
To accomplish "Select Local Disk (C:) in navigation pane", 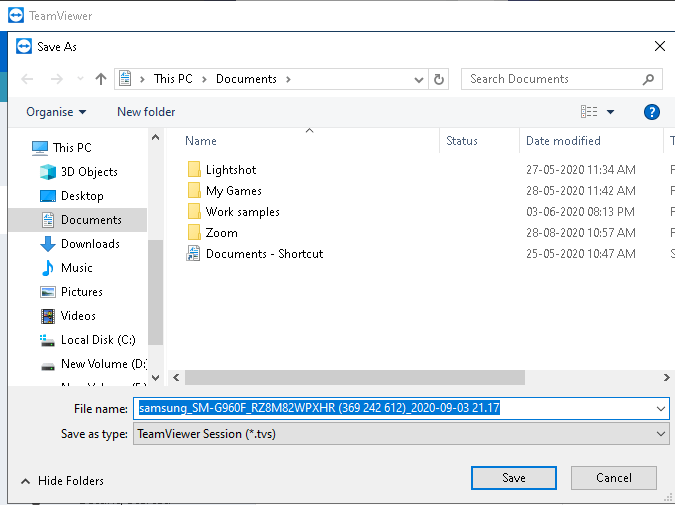I will tap(98, 340).
